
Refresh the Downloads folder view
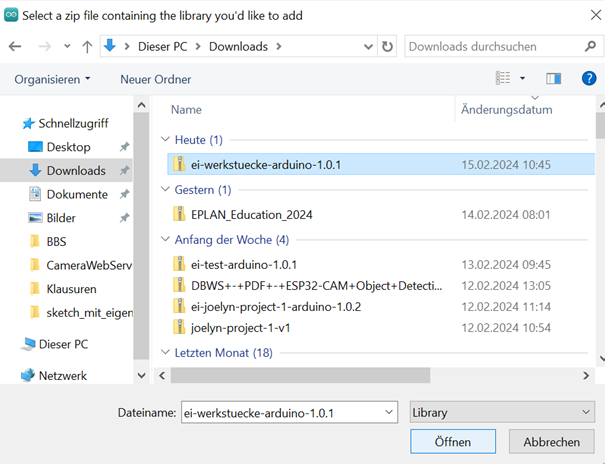coord(387,46)
